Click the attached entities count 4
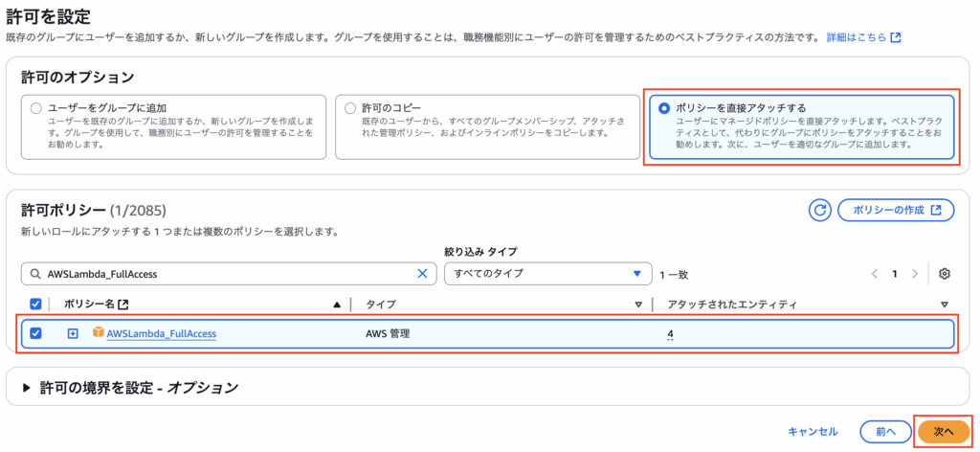 [670, 334]
